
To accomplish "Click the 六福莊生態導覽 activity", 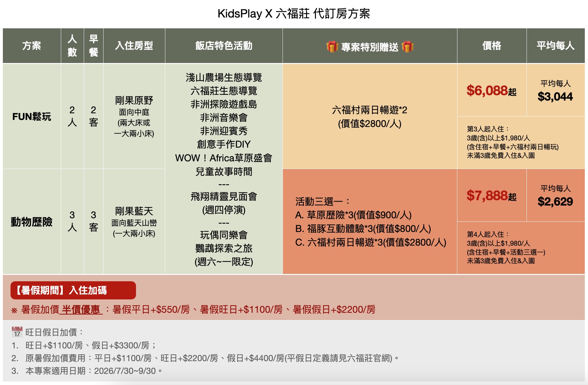I will tap(224, 91).
